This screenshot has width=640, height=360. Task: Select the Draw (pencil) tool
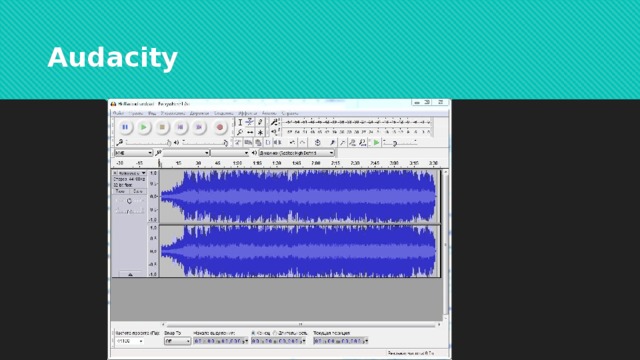coord(260,122)
